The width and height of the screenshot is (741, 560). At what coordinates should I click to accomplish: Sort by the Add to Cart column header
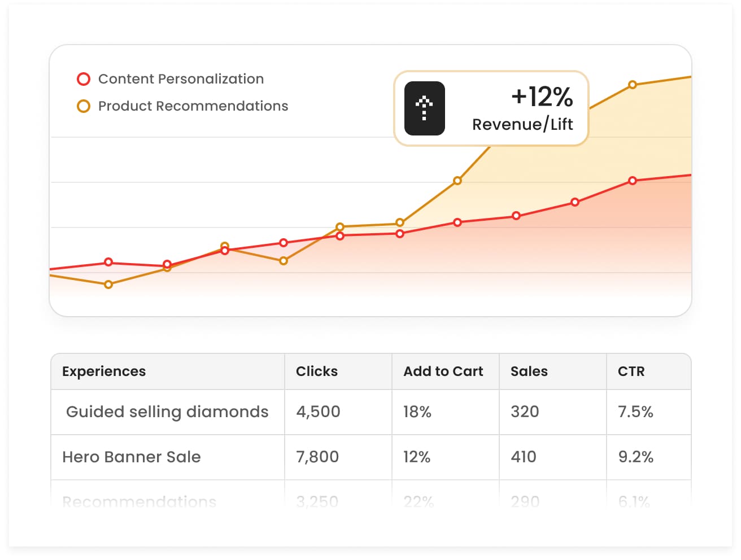click(x=443, y=371)
